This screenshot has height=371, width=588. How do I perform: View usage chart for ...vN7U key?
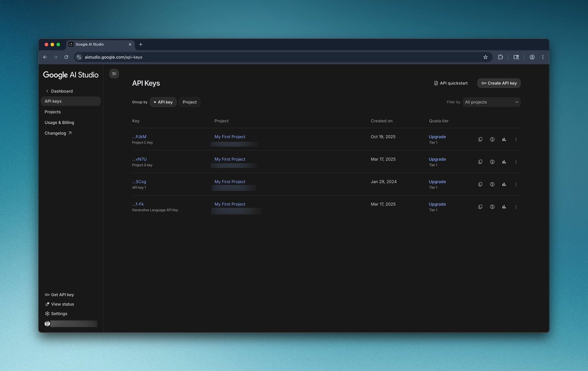coord(504,162)
